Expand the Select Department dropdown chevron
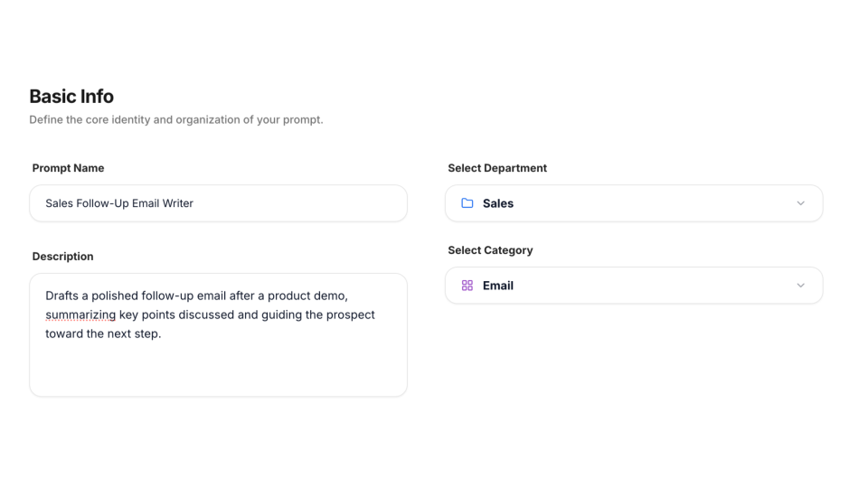Viewport: 868px width, 488px height. click(800, 203)
